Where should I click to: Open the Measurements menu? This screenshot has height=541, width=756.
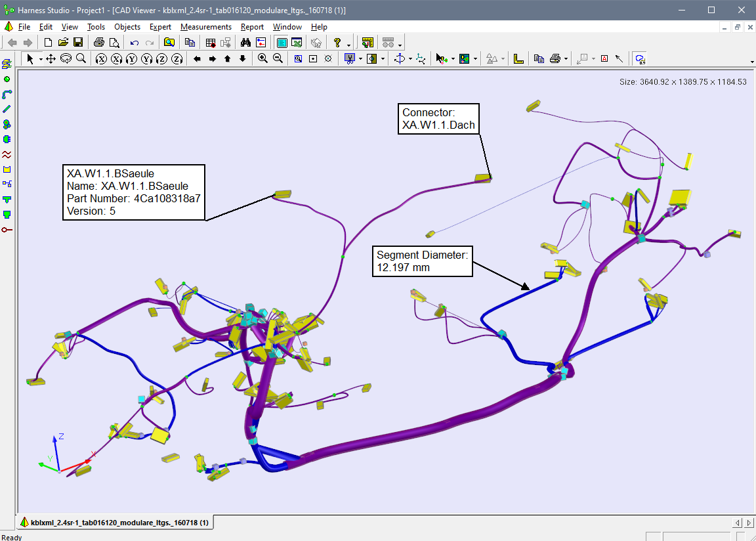[206, 27]
